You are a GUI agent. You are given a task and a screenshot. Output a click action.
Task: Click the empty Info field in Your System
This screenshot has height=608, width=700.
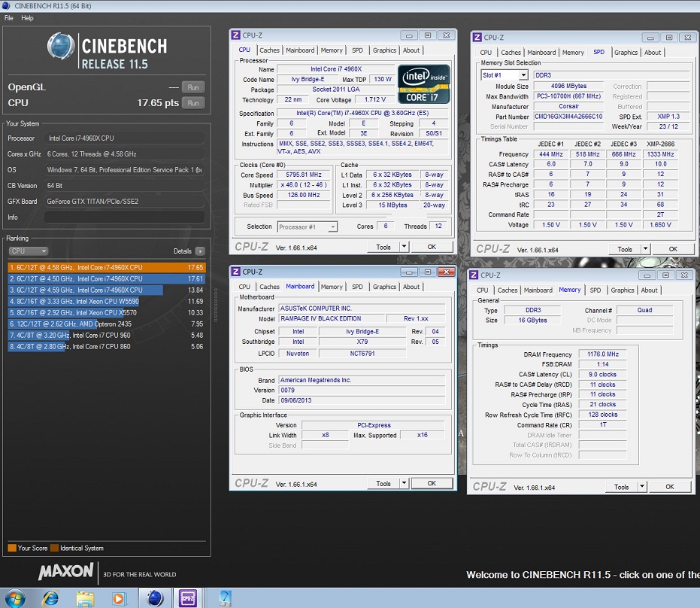[124, 217]
